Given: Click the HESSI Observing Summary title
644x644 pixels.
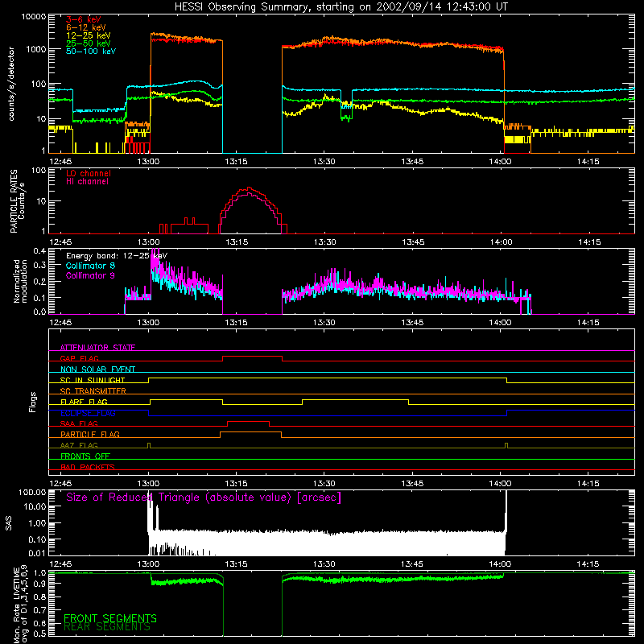Looking at the screenshot, I should [341, 7].
